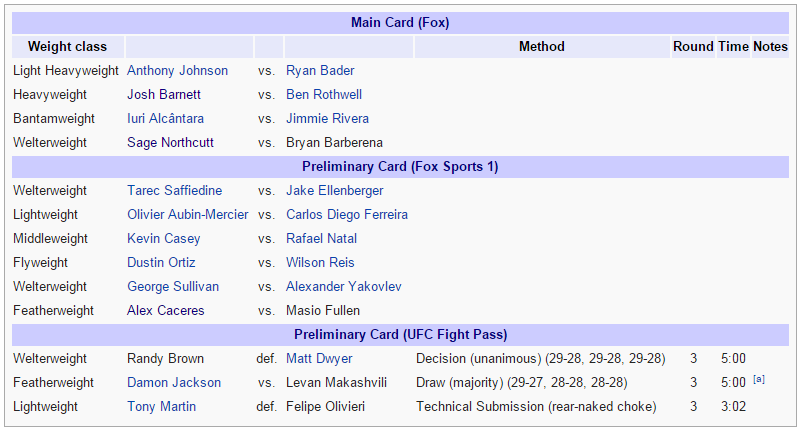802x430 pixels.
Task: Click the Josh Barnett link
Action: click(x=164, y=95)
